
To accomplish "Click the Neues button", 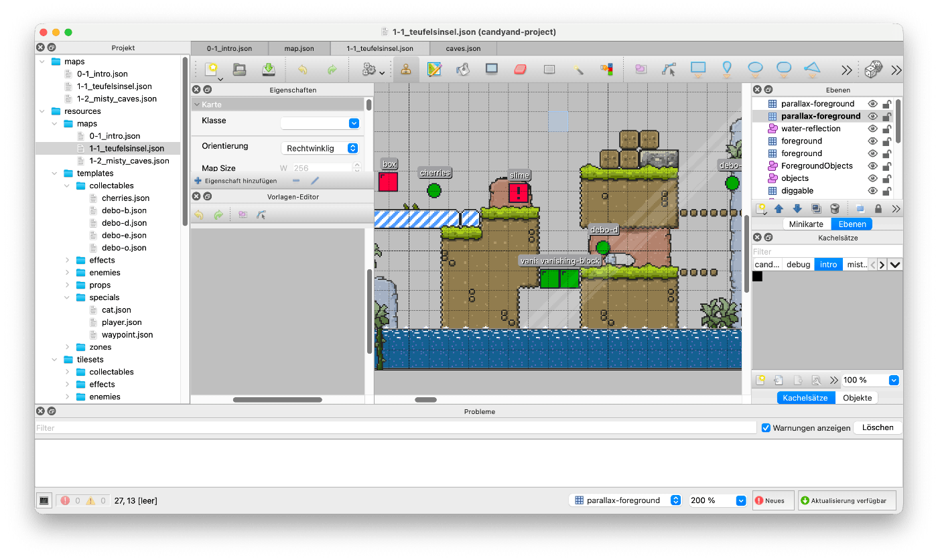I will 773,500.
